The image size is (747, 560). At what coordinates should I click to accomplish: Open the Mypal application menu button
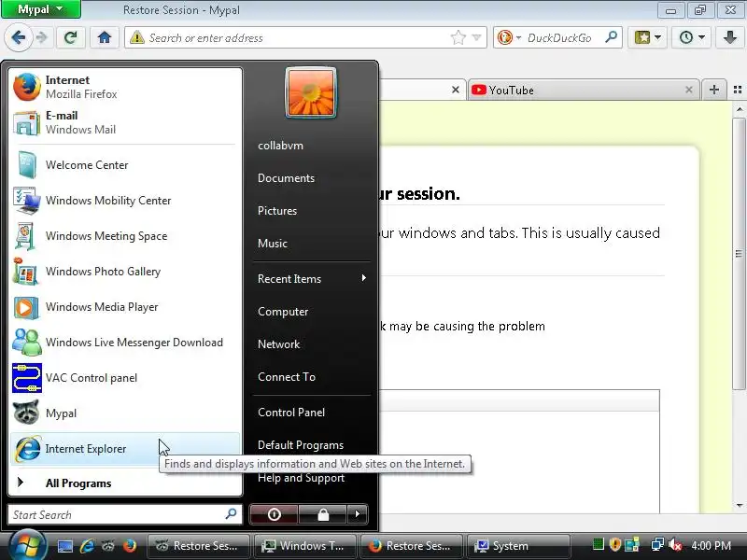click(41, 9)
